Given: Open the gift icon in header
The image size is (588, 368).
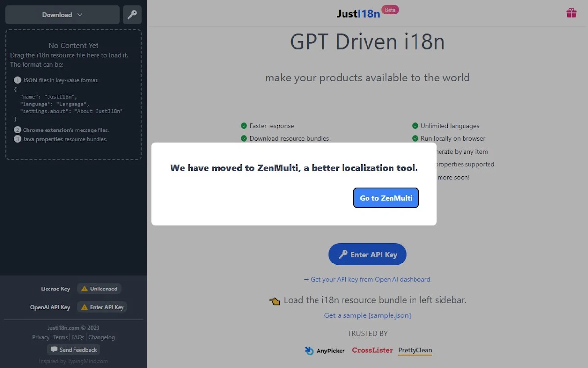Looking at the screenshot, I should 571,13.
